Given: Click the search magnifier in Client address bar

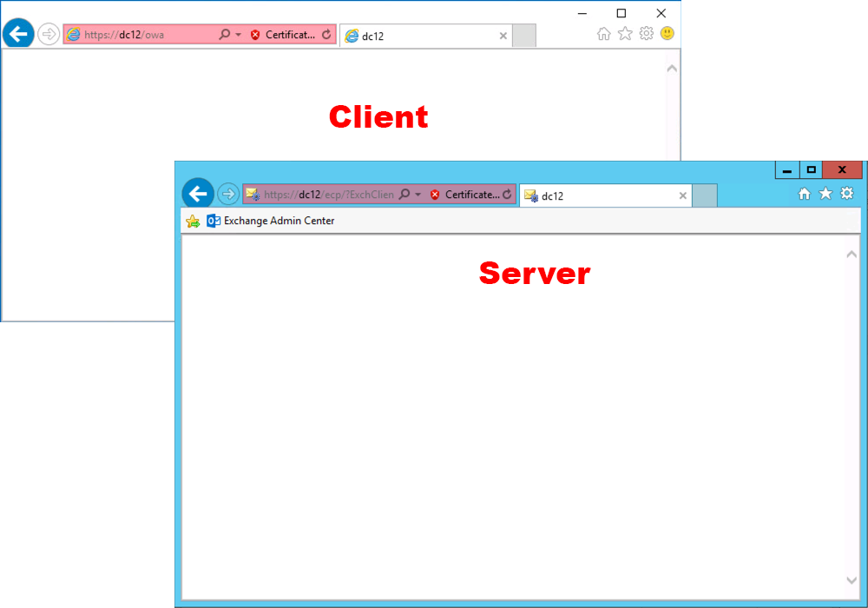Looking at the screenshot, I should coord(224,35).
